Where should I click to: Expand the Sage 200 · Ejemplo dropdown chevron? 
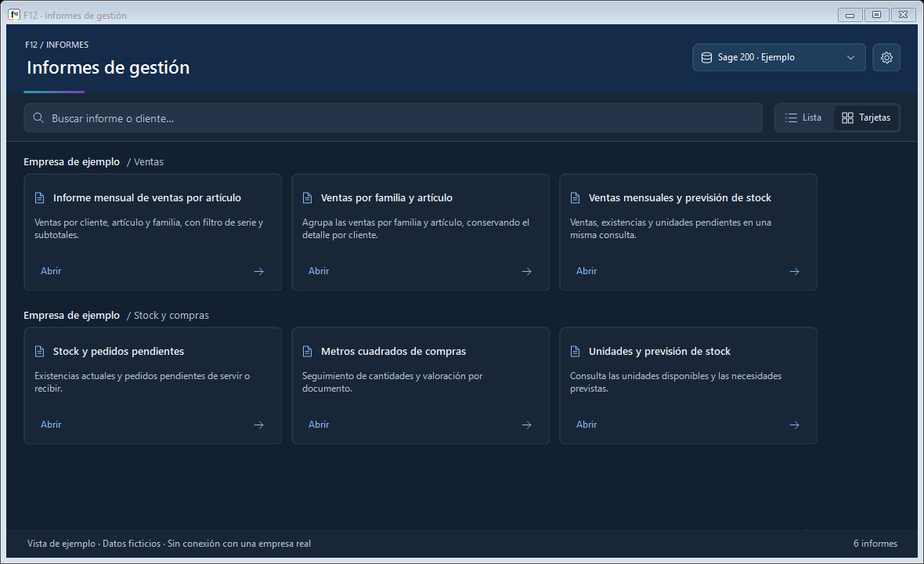tap(850, 57)
